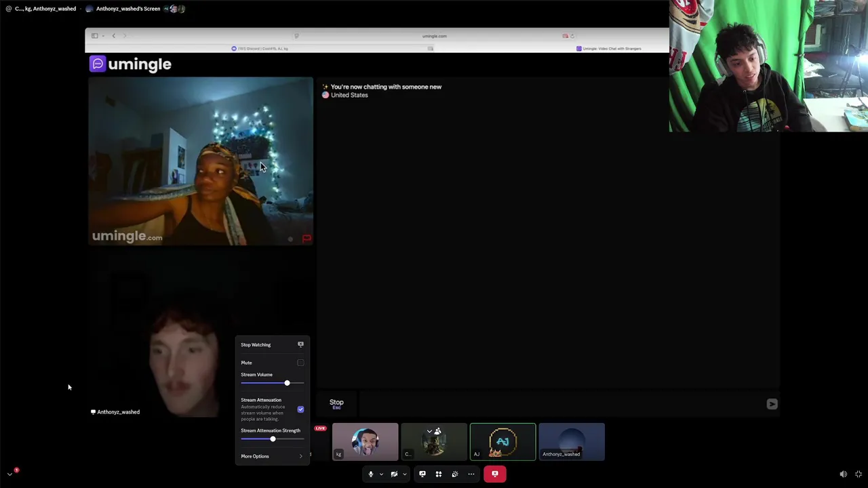Select the C... participant tile
The image size is (868, 488).
(434, 442)
